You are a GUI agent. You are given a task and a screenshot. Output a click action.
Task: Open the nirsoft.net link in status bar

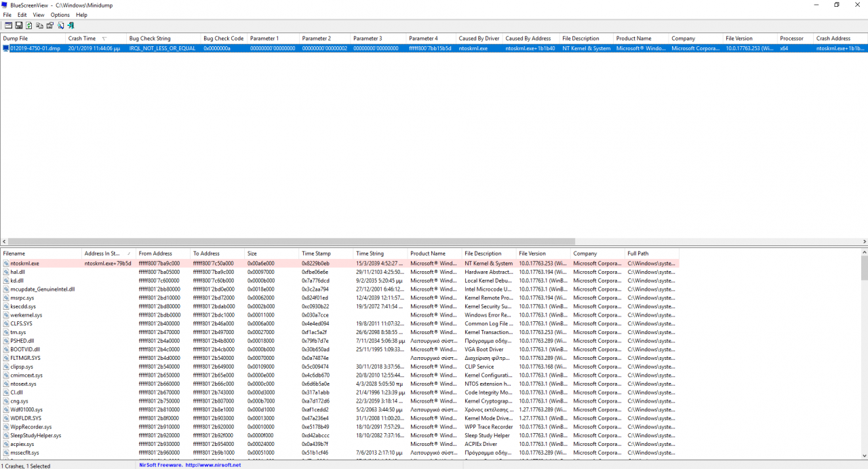tap(214, 465)
